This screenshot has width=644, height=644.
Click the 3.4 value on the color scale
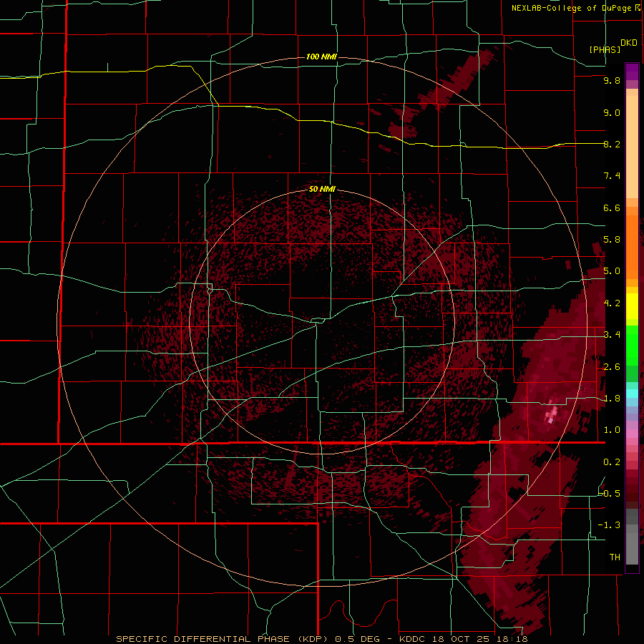612,335
